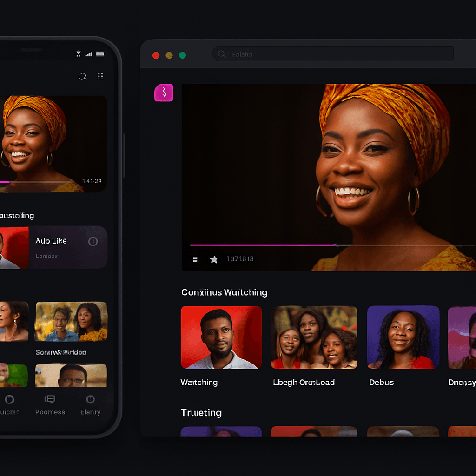
Task: Click the info icon on Aup Like card
Action: pyautogui.click(x=93, y=241)
